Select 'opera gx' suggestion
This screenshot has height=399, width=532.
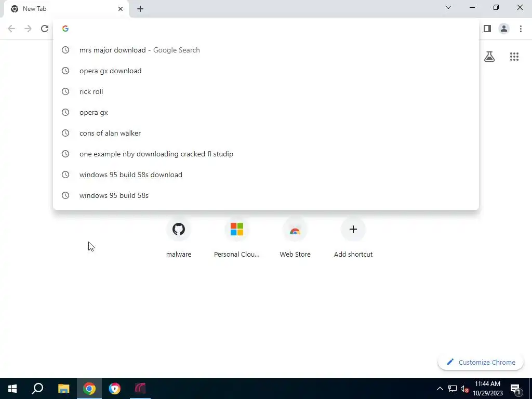[x=266, y=112]
